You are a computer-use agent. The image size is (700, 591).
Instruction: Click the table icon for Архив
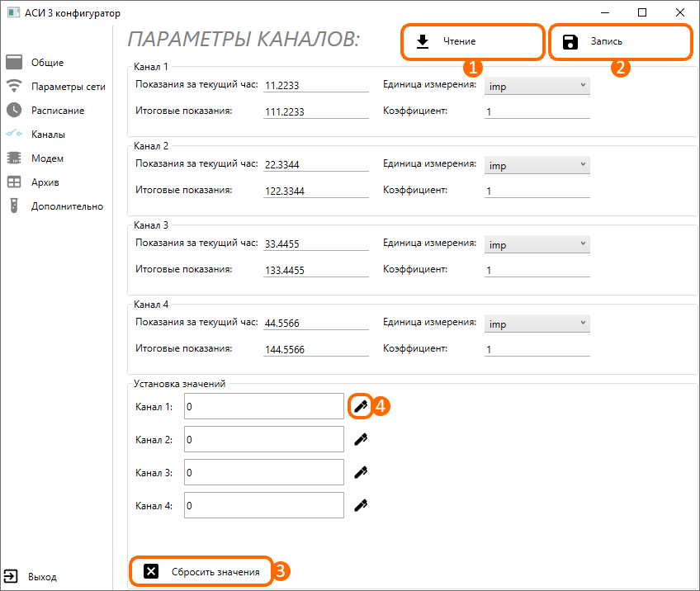click(14, 182)
